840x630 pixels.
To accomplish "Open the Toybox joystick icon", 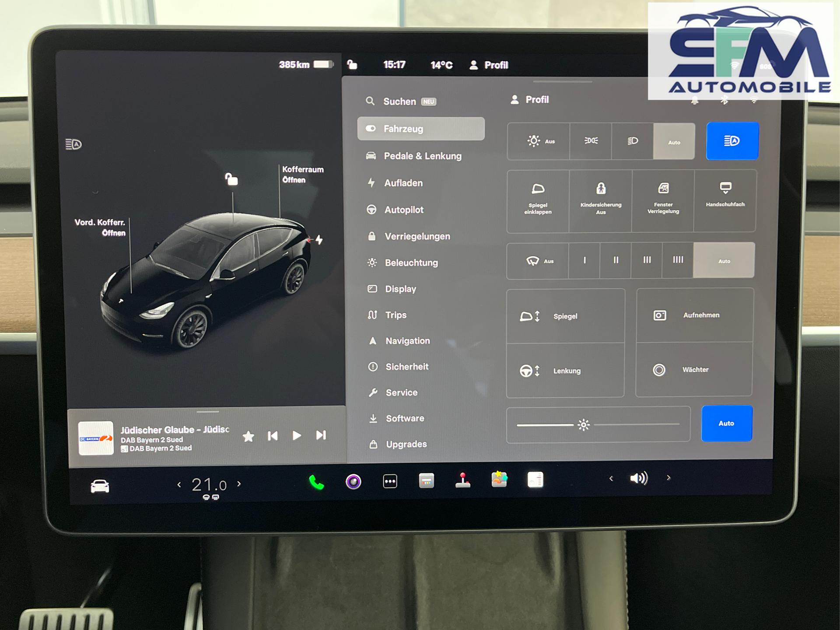I will 462,480.
